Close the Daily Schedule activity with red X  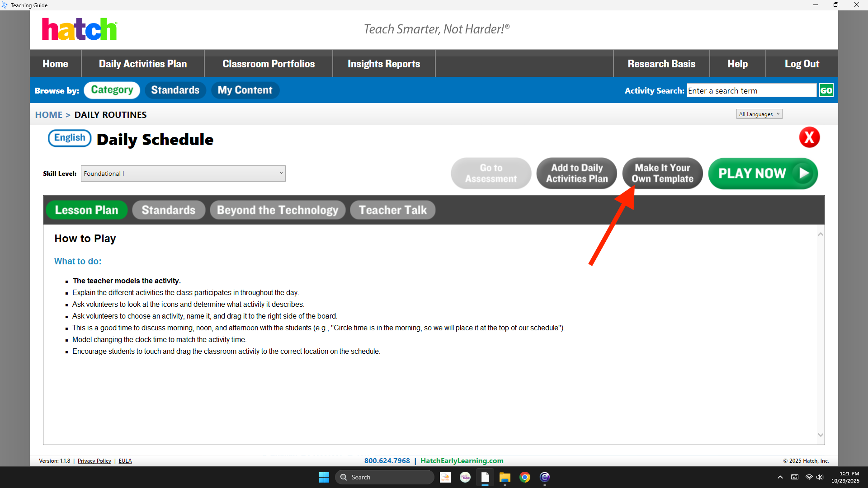coord(809,137)
